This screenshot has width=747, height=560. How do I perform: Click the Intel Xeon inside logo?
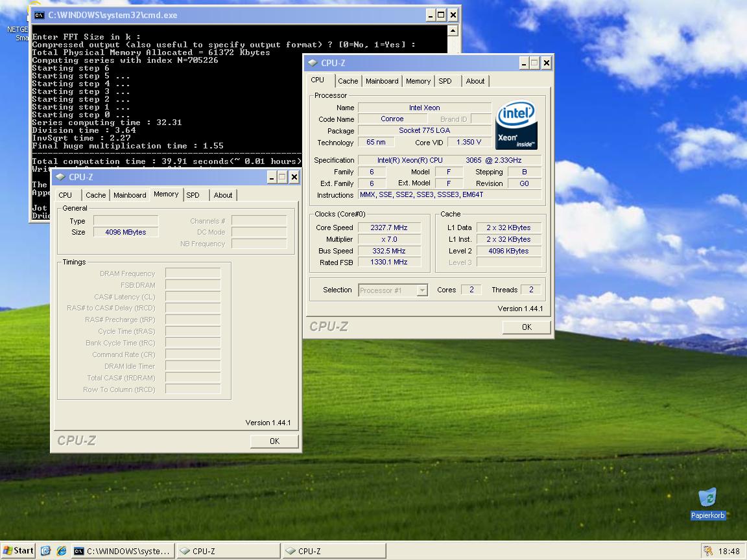pos(516,124)
